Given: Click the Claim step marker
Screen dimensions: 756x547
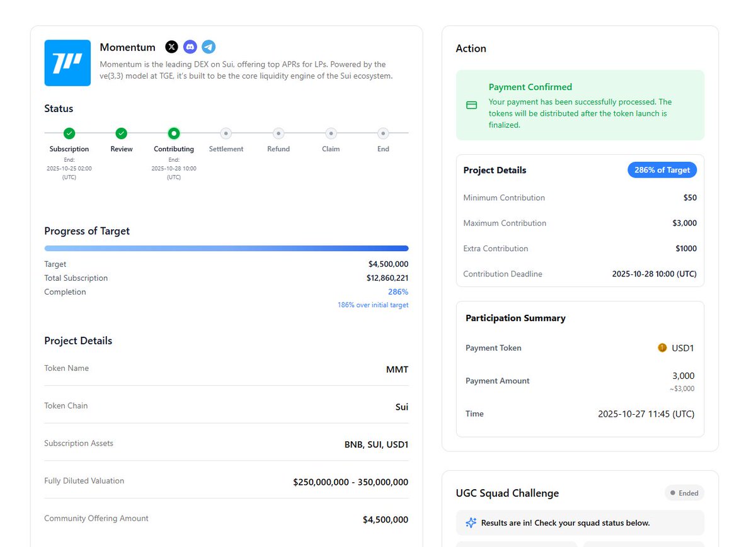Looking at the screenshot, I should (331, 133).
